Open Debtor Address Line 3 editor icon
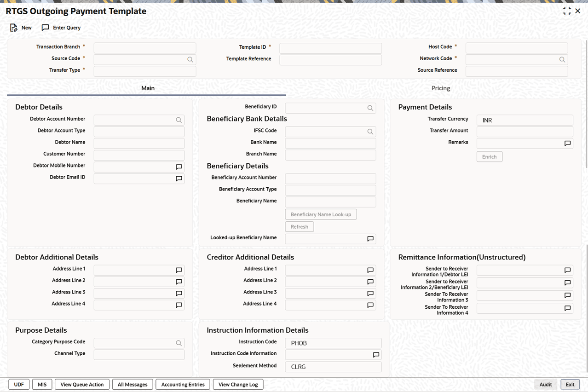The width and height of the screenshot is (588, 392). click(x=179, y=293)
